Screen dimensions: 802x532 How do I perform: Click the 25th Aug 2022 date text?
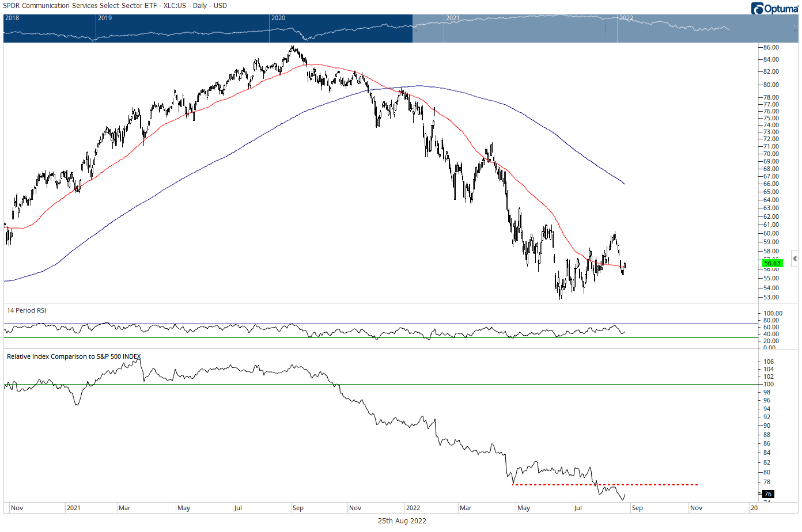click(402, 520)
